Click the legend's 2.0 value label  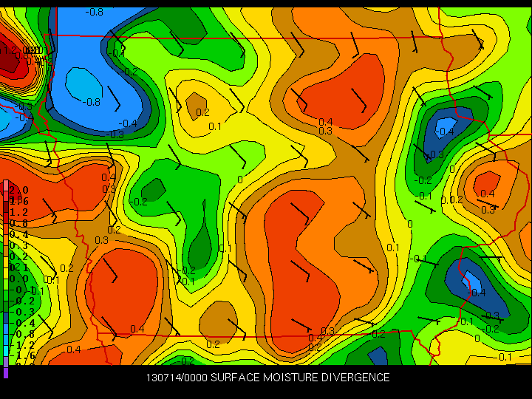click(x=18, y=190)
